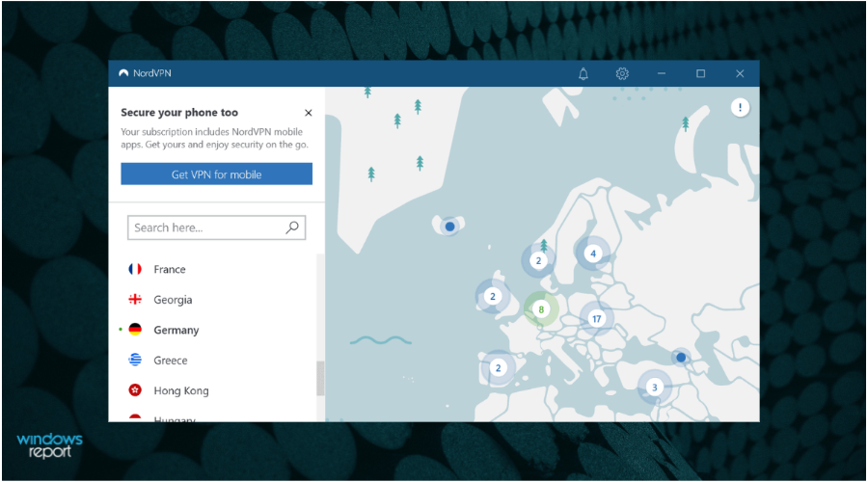Click the map cluster 2 over the UK
The height and width of the screenshot is (482, 868).
pyautogui.click(x=493, y=296)
